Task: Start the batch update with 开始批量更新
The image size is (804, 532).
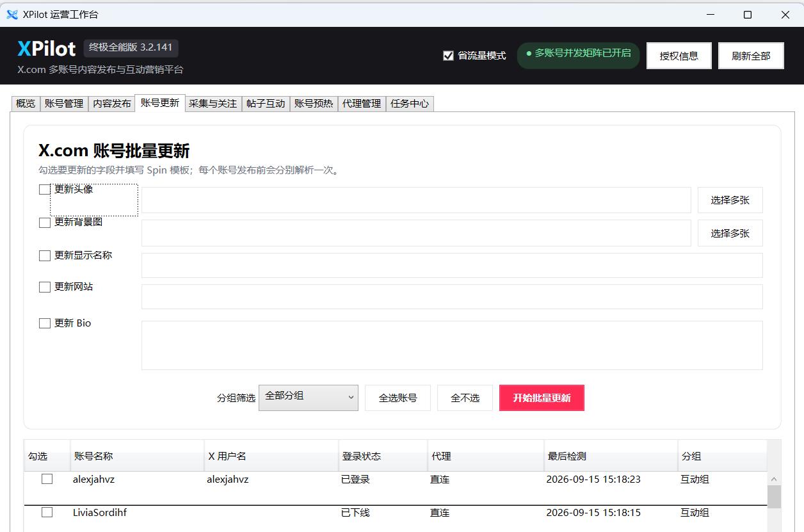Action: coord(542,398)
